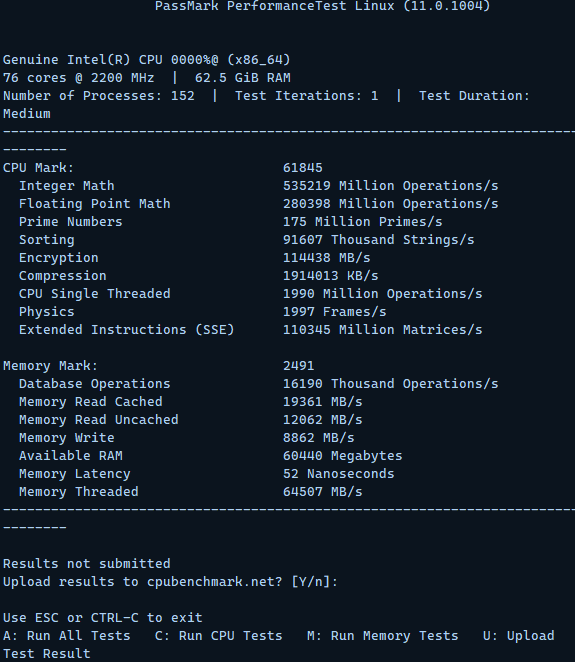This screenshot has width=575, height=662.
Task: Click the 280398 Million Operations/s value
Action: click(391, 204)
